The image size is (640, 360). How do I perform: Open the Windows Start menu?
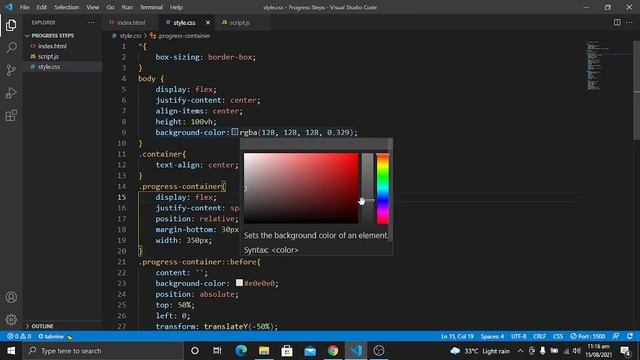11,351
